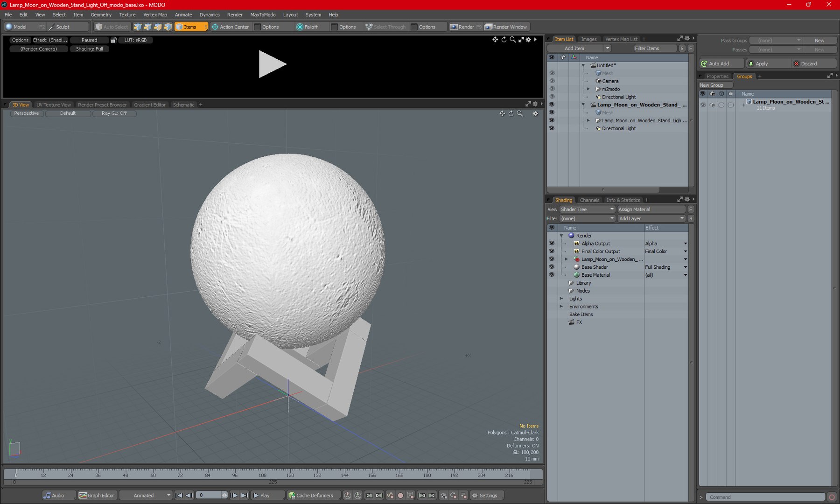Open the Geometry menu
Image resolution: width=840 pixels, height=504 pixels.
[x=101, y=14]
